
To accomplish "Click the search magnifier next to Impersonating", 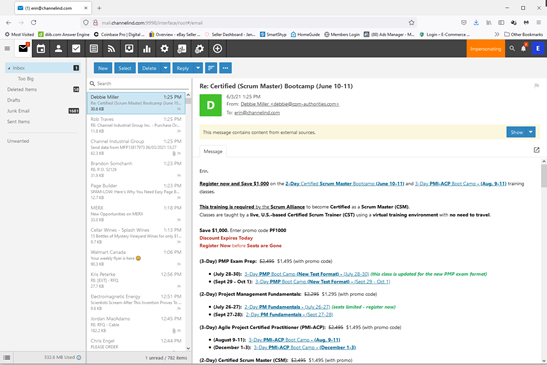I will pos(512,49).
